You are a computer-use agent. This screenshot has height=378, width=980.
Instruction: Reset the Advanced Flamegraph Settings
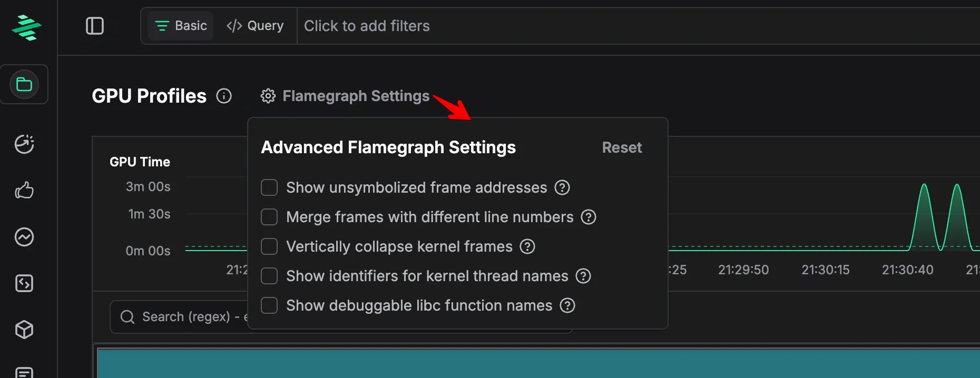tap(622, 147)
